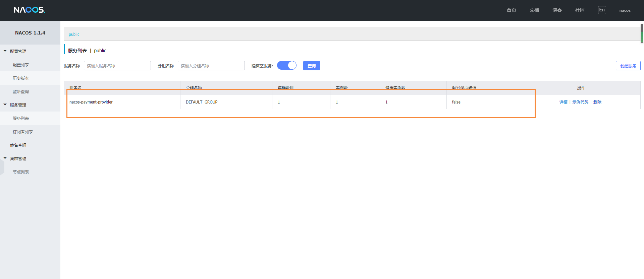The image size is (644, 279).
Task: Open 详情 for nacos-payment-provider
Action: click(x=563, y=102)
